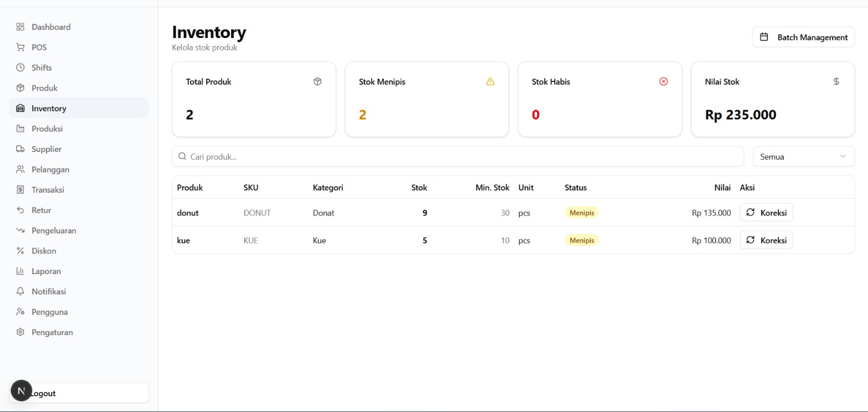Click the Stok Menipis warning triangle icon
868x412 pixels.
coord(490,81)
